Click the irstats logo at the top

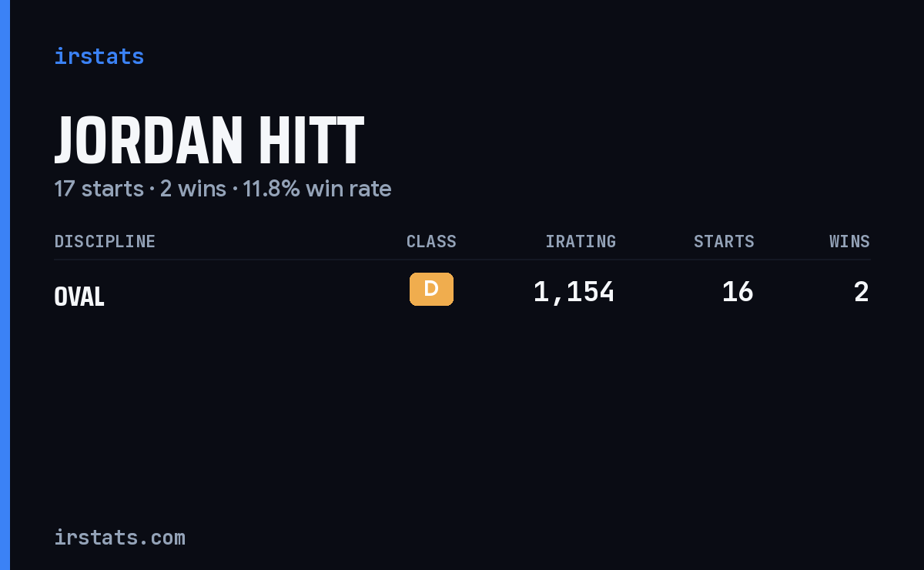click(99, 56)
